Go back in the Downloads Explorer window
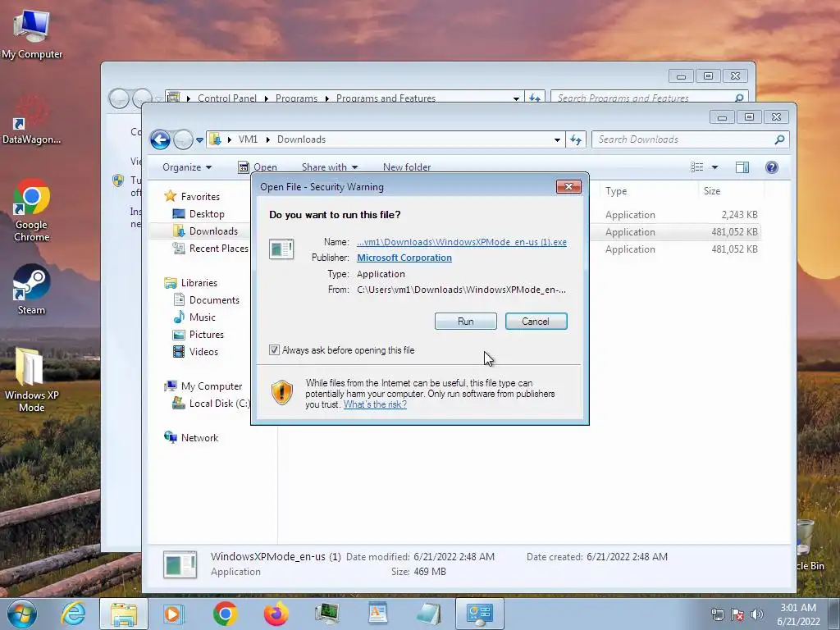This screenshot has height=630, width=840. (x=160, y=139)
